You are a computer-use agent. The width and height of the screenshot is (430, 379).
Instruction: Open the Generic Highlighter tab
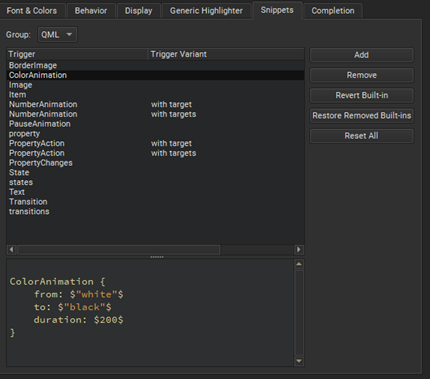pyautogui.click(x=206, y=11)
